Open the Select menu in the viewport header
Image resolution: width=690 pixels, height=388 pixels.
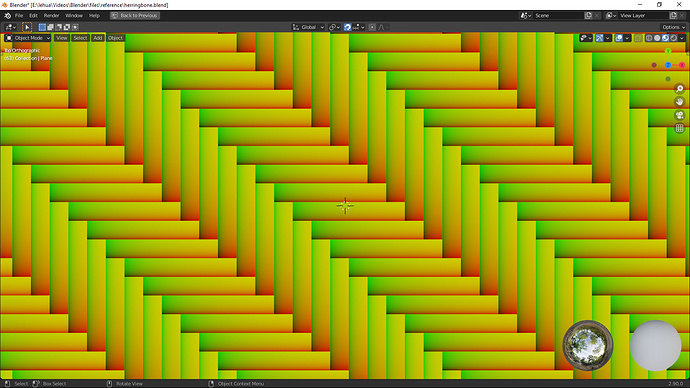pos(80,38)
